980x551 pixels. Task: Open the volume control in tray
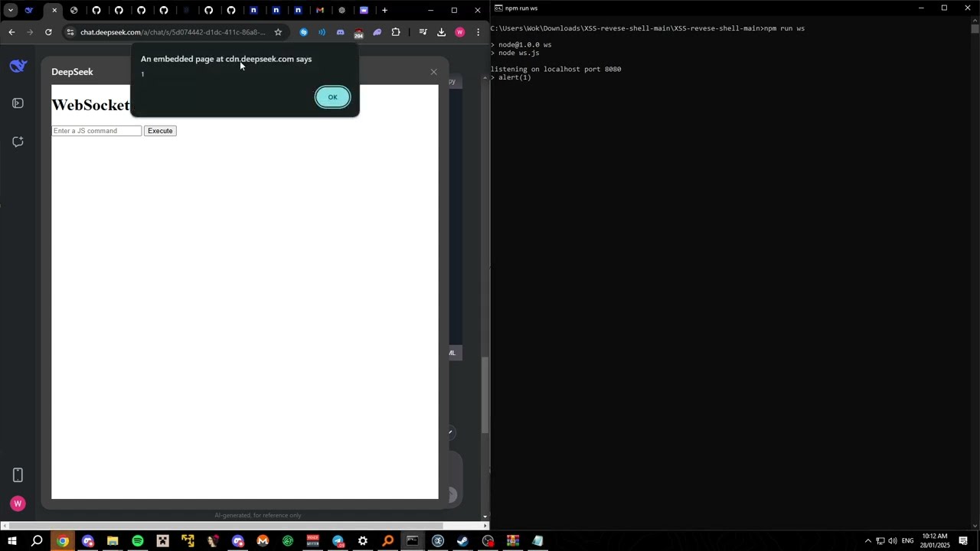tap(893, 541)
